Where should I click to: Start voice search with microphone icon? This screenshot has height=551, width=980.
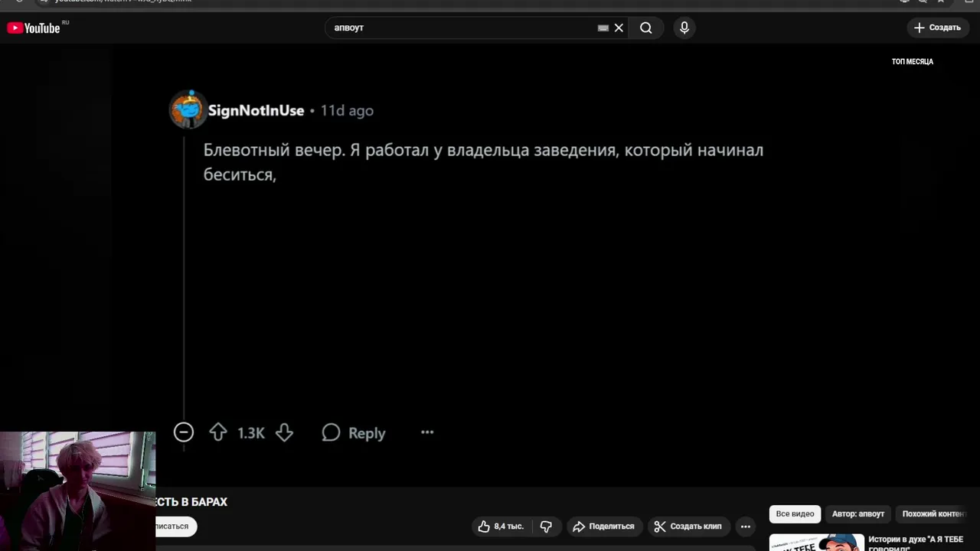(684, 28)
